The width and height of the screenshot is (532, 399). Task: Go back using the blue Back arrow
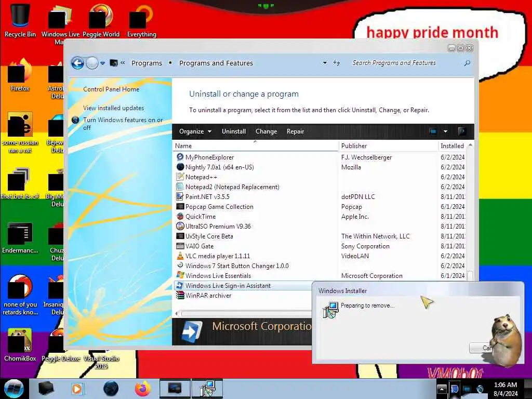point(77,63)
